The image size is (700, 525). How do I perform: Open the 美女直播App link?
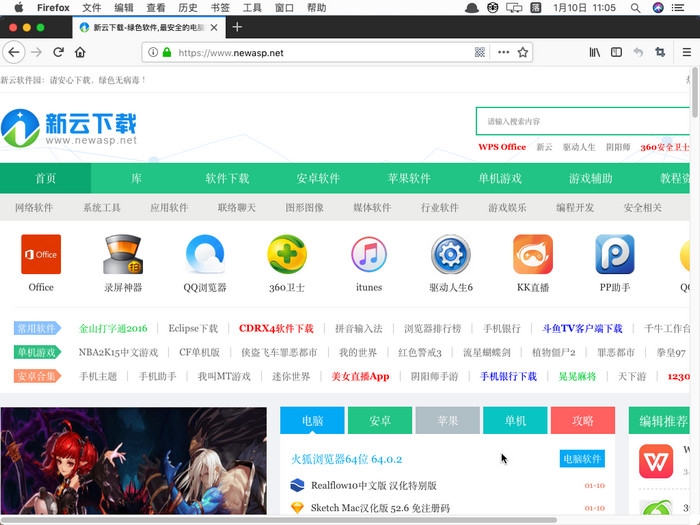(360, 376)
